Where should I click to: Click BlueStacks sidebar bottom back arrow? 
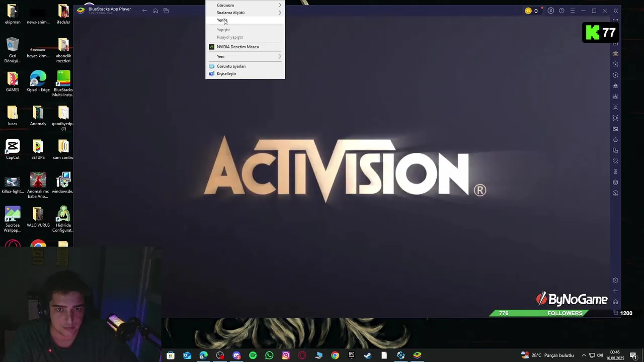coord(615,291)
